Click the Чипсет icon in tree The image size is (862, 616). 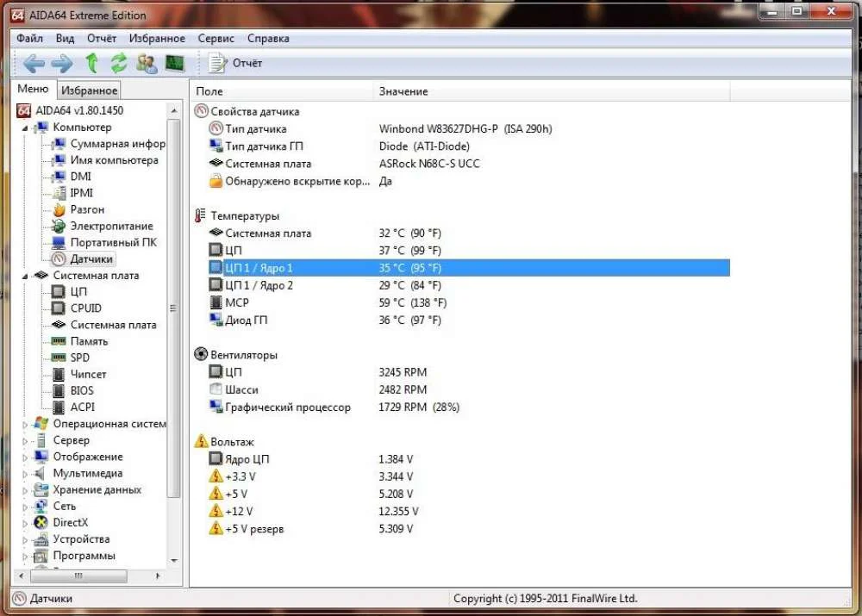point(59,374)
